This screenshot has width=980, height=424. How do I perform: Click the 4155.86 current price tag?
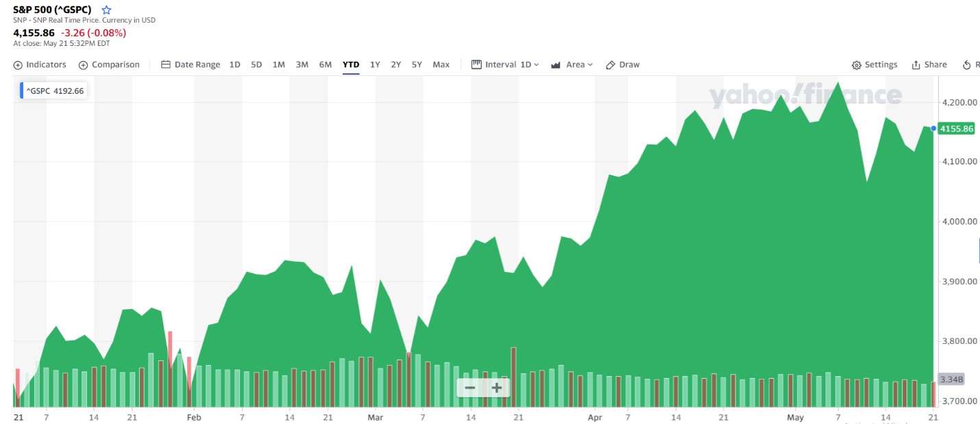click(x=957, y=129)
